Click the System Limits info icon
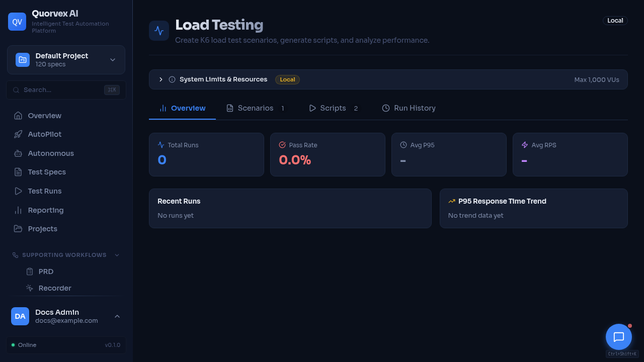This screenshot has height=362, width=644. point(172,79)
